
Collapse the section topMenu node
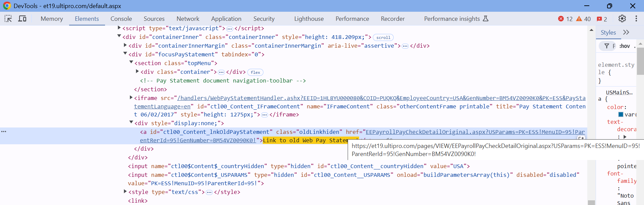point(131,62)
